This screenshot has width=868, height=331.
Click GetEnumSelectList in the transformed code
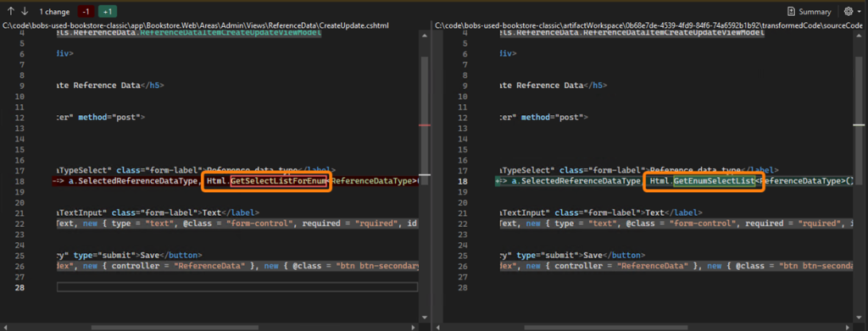tap(715, 181)
